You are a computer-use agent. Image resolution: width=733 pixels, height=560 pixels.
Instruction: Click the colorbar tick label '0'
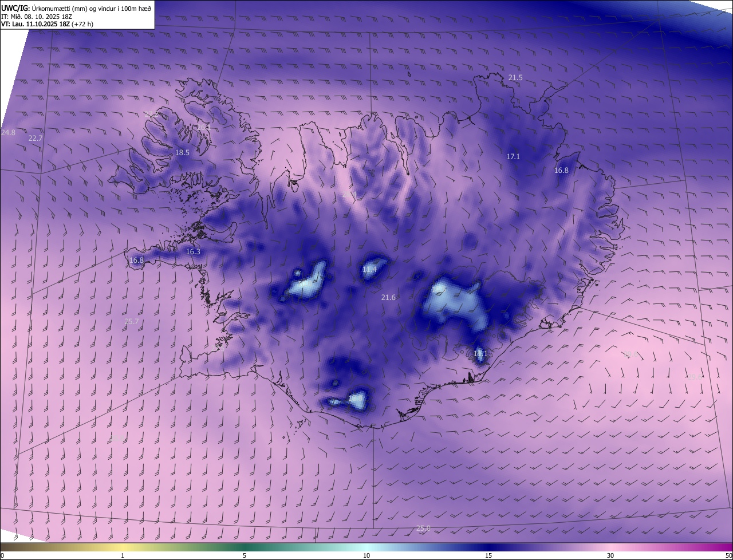(2, 555)
